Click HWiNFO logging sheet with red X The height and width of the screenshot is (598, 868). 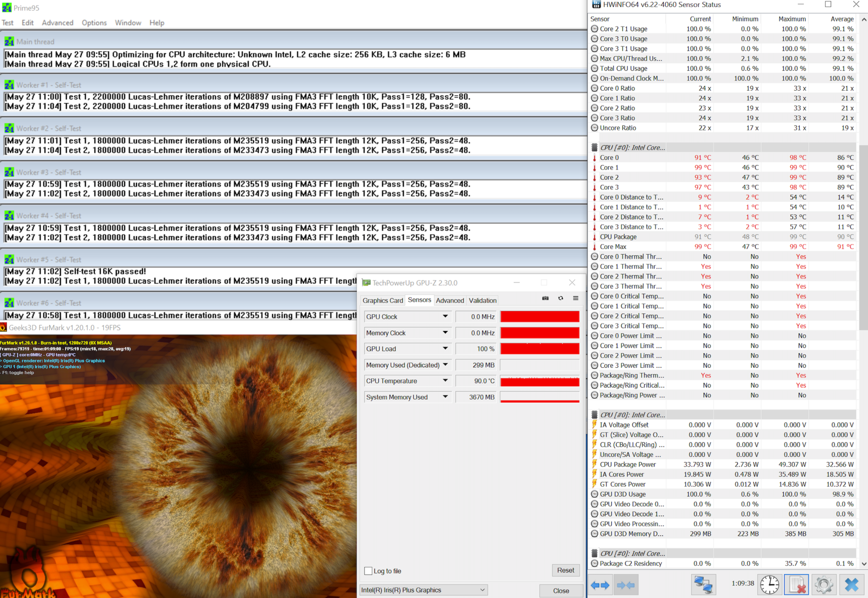(x=797, y=585)
